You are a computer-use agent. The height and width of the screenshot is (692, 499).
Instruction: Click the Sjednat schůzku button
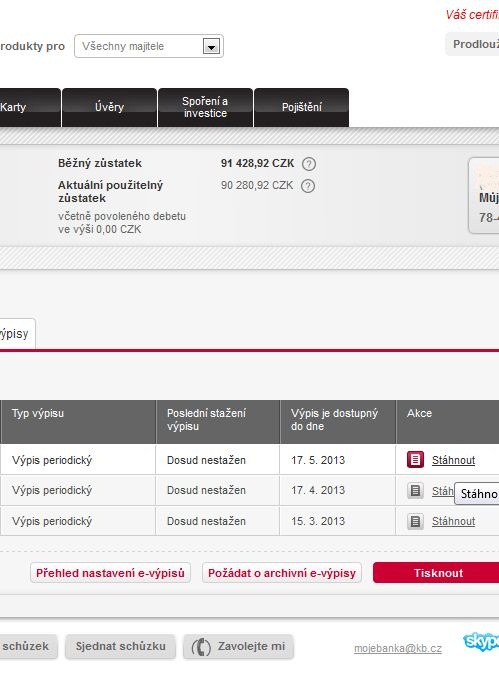[x=120, y=646]
